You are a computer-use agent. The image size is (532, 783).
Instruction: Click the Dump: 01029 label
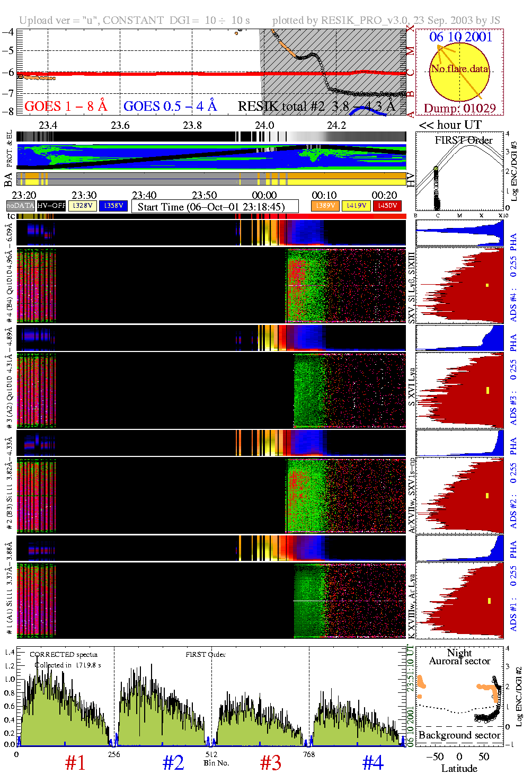click(x=459, y=109)
